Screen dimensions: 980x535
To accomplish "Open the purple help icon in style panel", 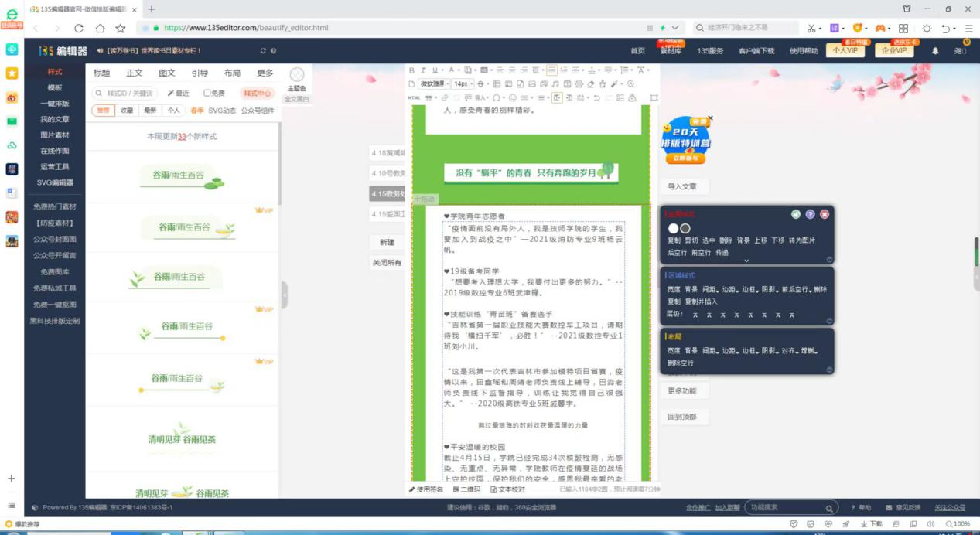I will click(810, 214).
